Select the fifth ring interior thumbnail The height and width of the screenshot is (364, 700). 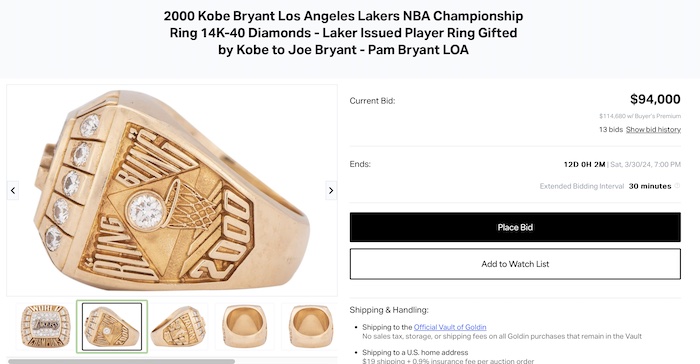[310, 326]
